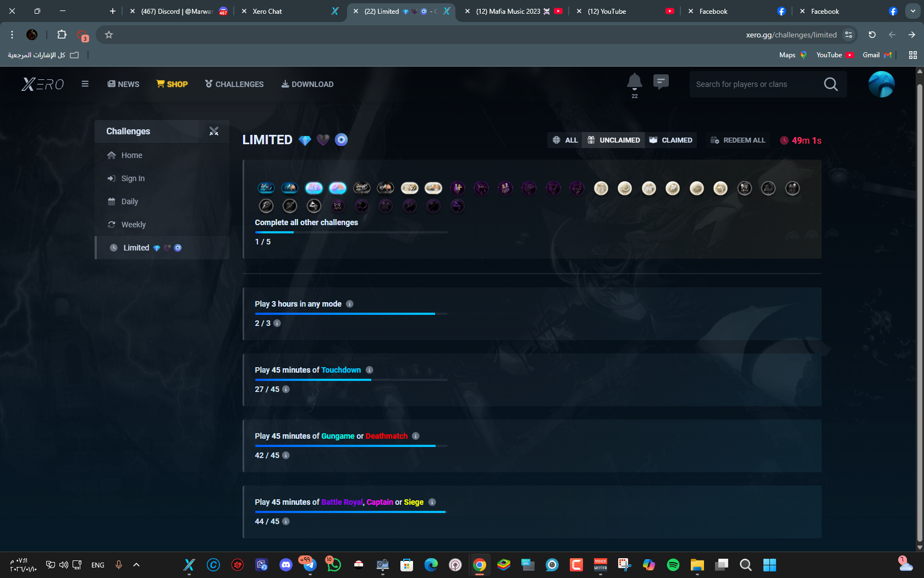Filter by UNCLAIMED challenges
The height and width of the screenshot is (578, 924).
tap(614, 140)
